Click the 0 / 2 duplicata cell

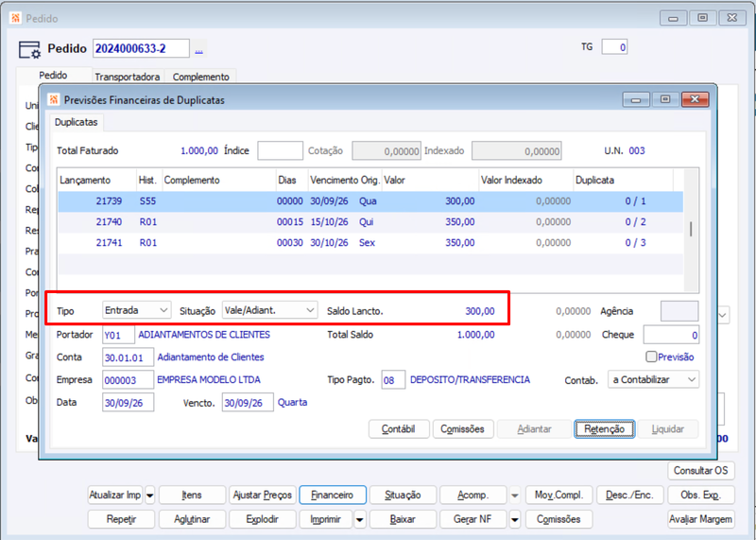(635, 222)
